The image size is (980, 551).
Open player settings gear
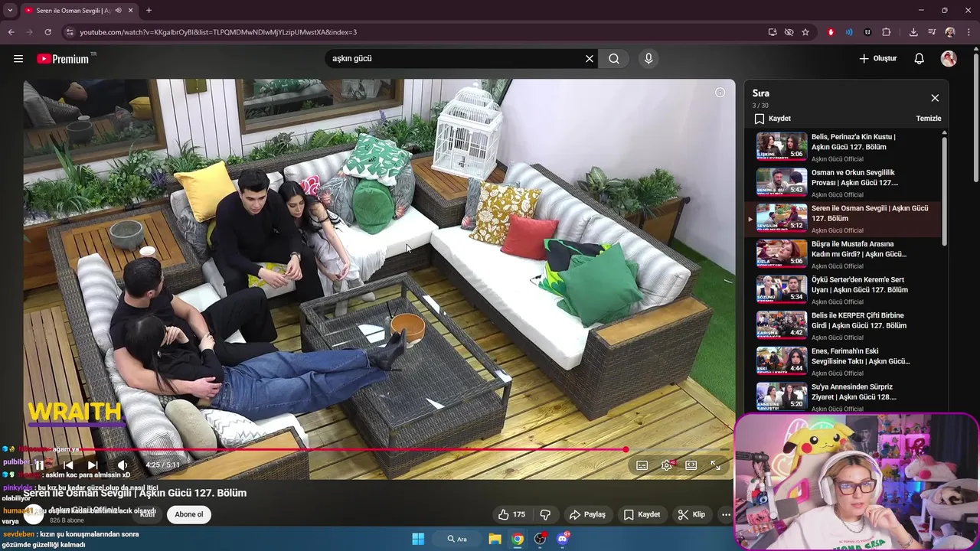point(667,465)
